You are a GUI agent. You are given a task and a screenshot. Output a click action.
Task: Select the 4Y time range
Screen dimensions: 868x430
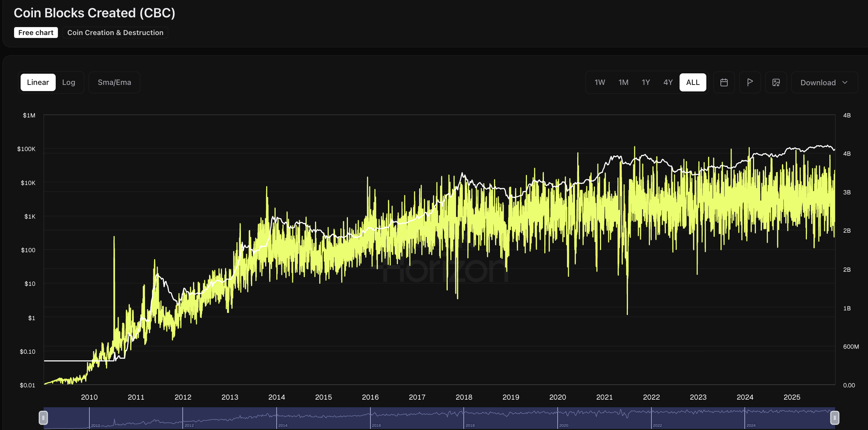click(x=668, y=82)
